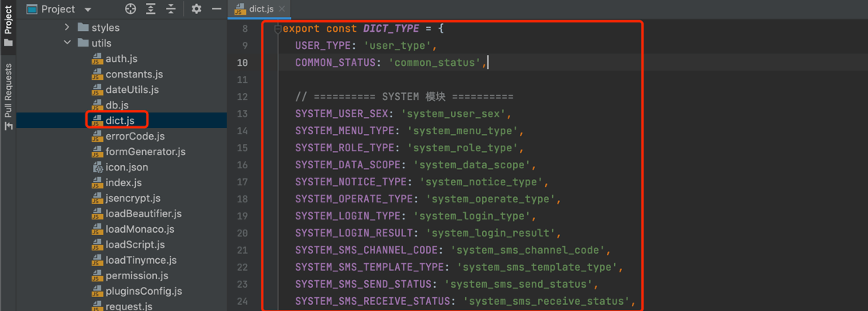Open the Project view dropdown
This screenshot has height=311, width=868.
(87, 10)
